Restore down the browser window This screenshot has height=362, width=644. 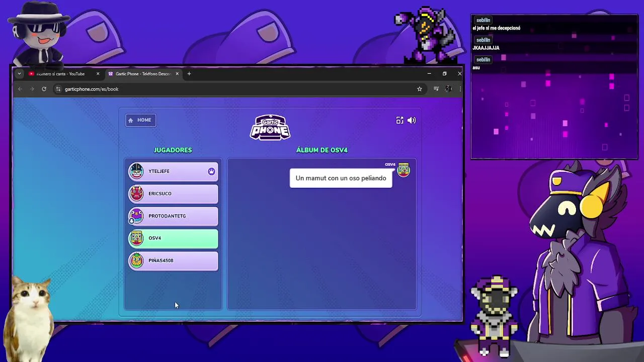coord(444,74)
